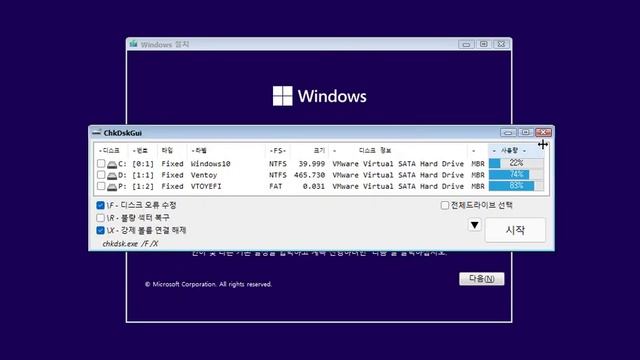Click the 22% usage bar for C:

[x=516, y=163]
